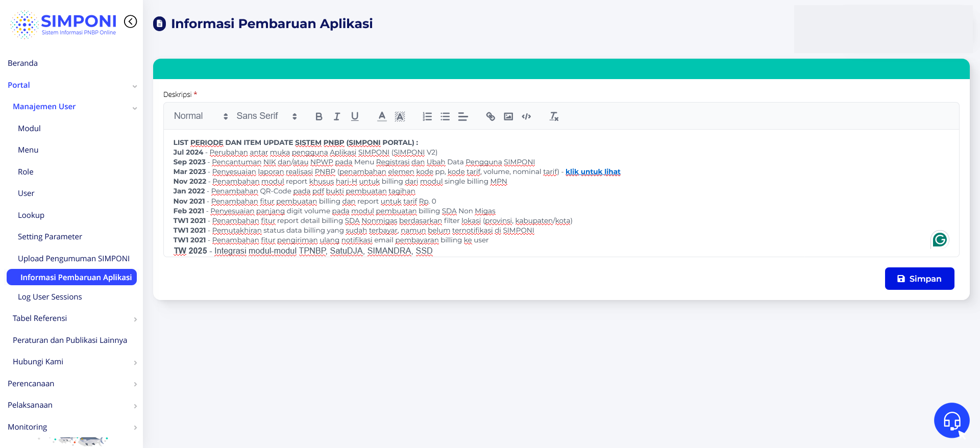Click the "Informasi Pembaruan Aplikasi" page title
Viewport: 980px width, 448px height.
click(272, 23)
